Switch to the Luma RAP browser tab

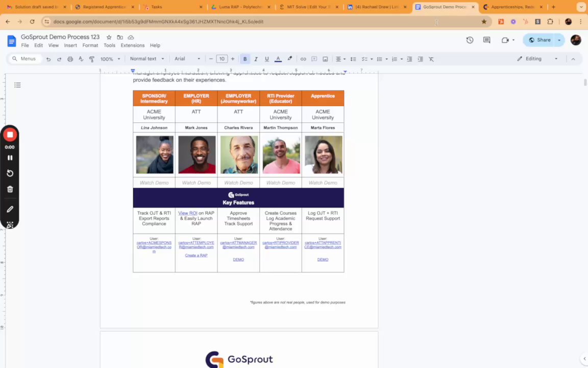tap(241, 7)
